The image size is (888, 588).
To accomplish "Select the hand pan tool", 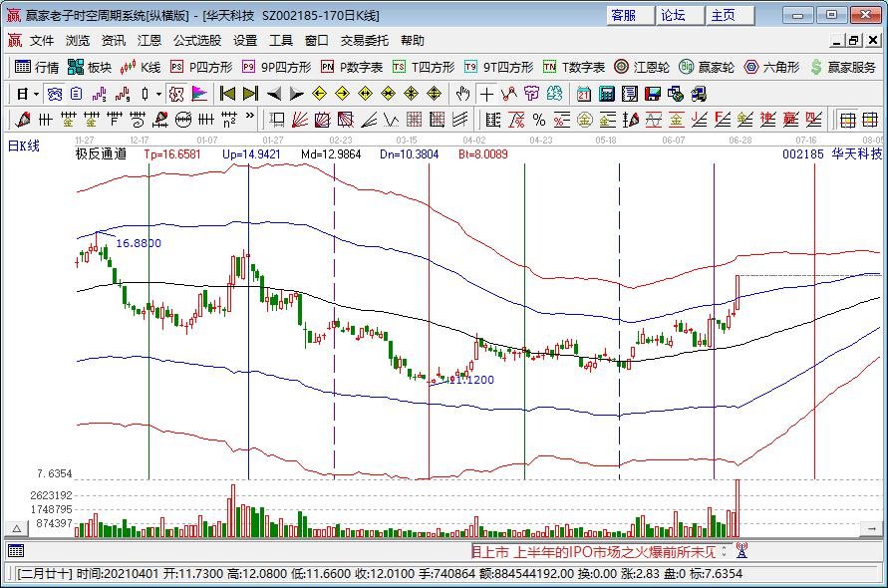I will point(462,94).
